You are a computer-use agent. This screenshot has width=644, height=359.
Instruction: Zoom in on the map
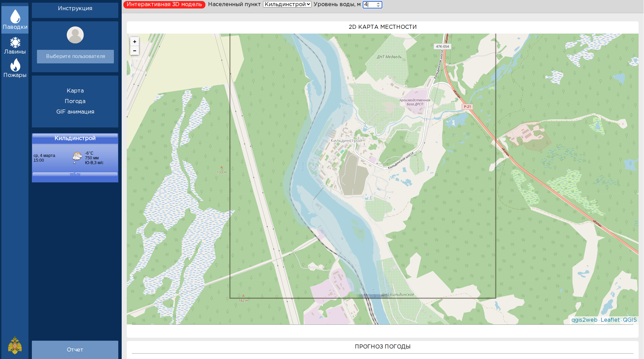click(x=135, y=42)
